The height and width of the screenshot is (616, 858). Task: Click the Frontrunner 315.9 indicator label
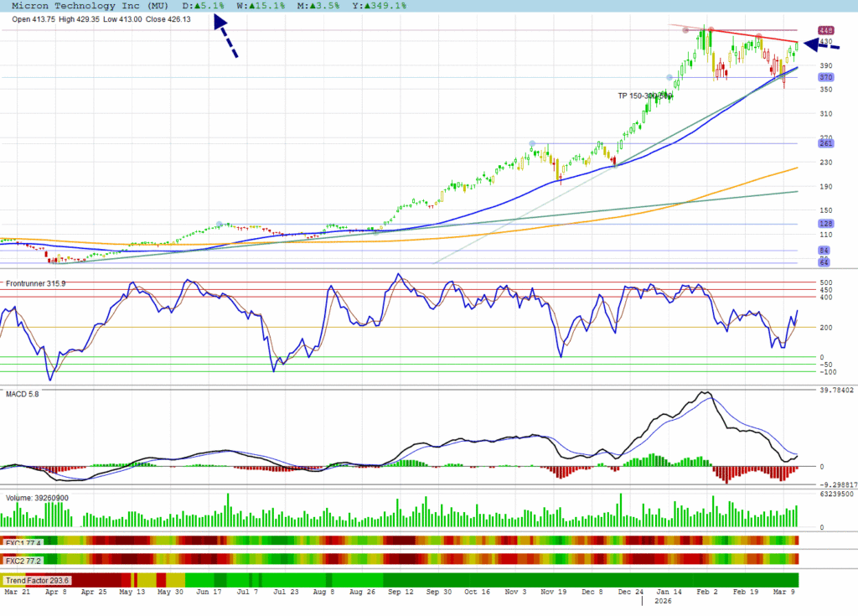(x=36, y=283)
